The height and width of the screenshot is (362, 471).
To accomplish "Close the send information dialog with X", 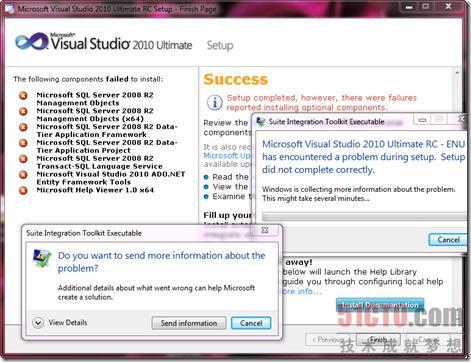I will (x=265, y=230).
